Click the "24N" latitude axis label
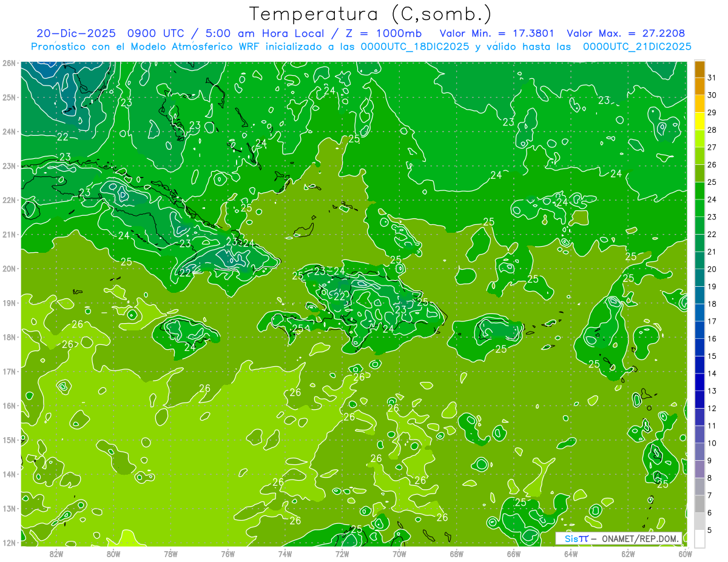This screenshot has height=562, width=728. tap(8, 132)
